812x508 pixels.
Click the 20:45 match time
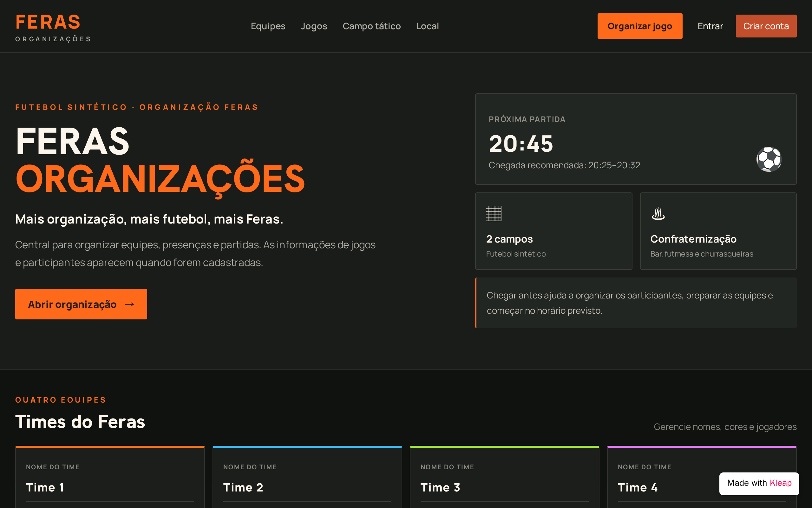521,144
